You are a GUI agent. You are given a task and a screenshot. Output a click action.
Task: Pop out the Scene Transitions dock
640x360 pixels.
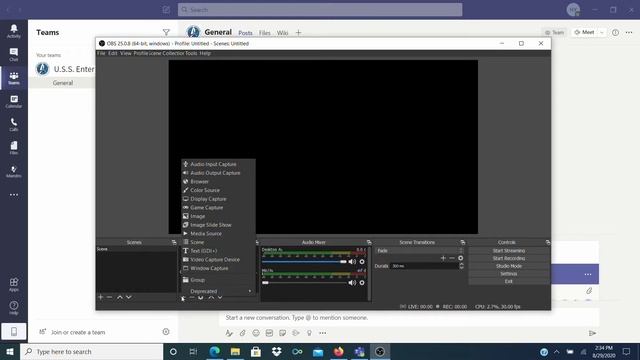tap(462, 242)
